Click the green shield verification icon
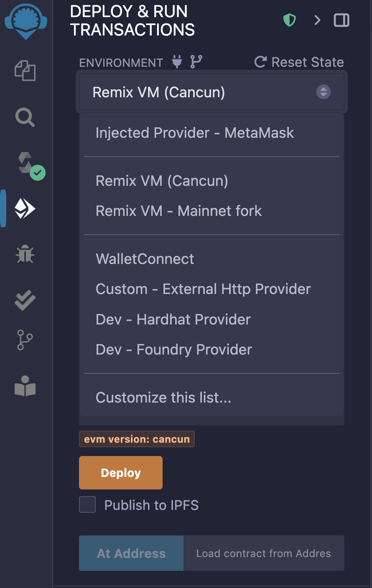 pyautogui.click(x=289, y=20)
